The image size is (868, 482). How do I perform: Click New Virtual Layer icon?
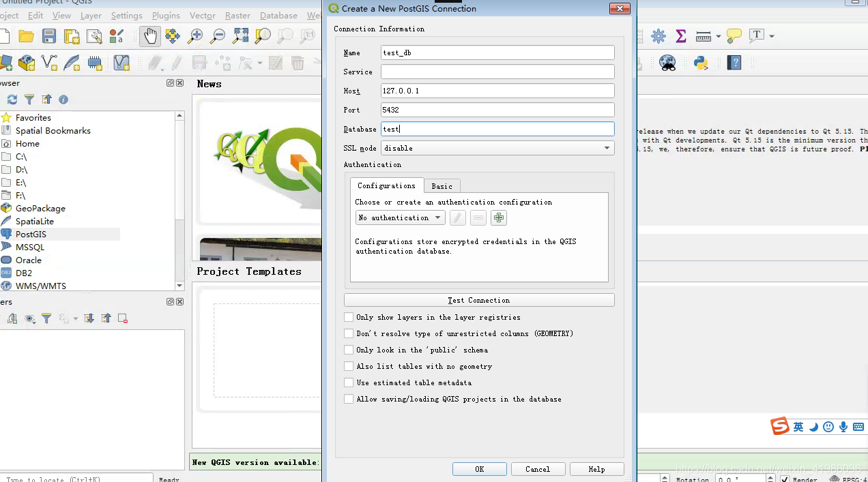point(121,63)
